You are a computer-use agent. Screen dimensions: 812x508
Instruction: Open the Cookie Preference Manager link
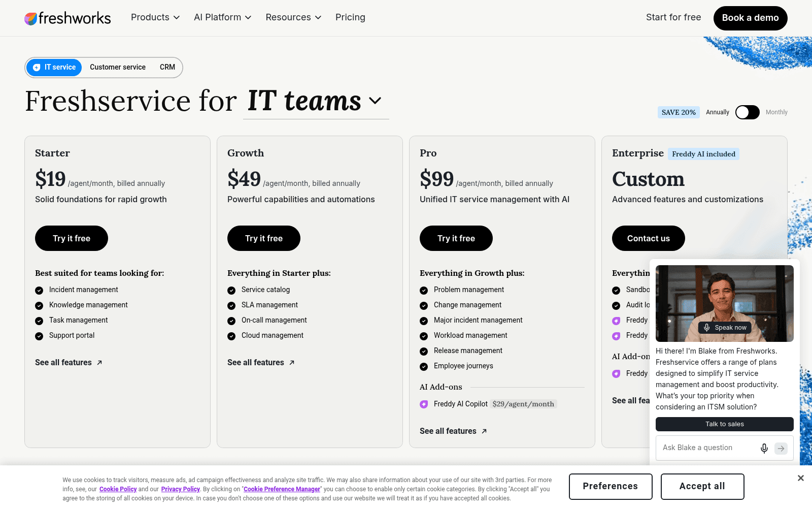coord(282,489)
